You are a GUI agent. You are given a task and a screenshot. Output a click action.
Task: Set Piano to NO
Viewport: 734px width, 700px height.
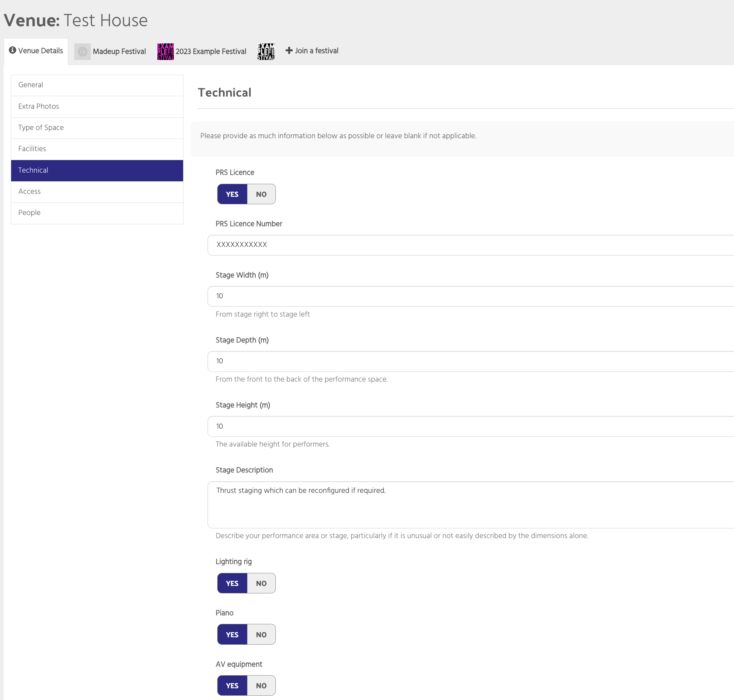point(261,634)
